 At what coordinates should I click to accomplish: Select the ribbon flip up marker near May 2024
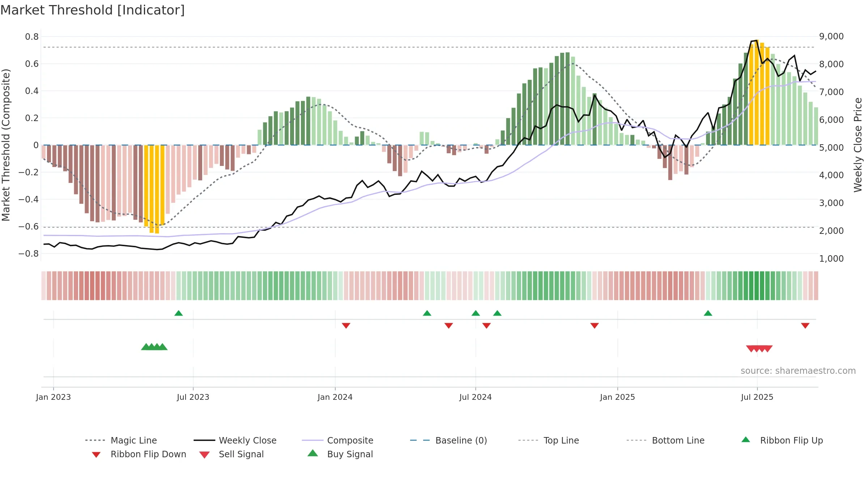(x=427, y=313)
